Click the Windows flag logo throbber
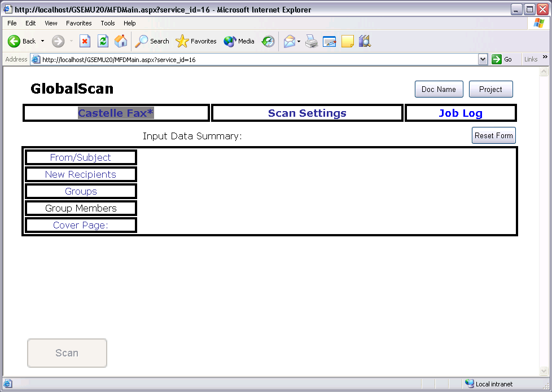552x392 pixels. (539, 23)
